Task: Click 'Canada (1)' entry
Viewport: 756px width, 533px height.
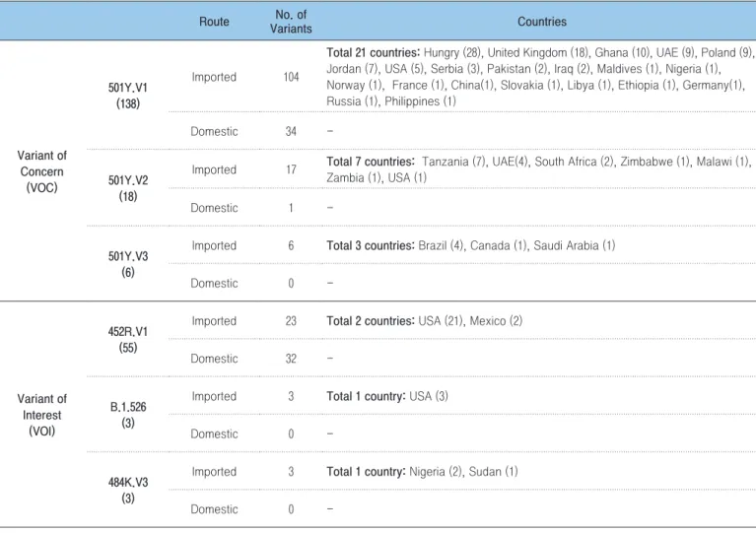Action: (x=499, y=245)
